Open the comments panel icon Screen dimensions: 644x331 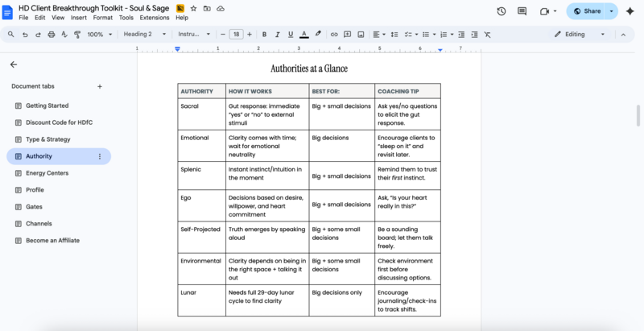[x=522, y=11]
